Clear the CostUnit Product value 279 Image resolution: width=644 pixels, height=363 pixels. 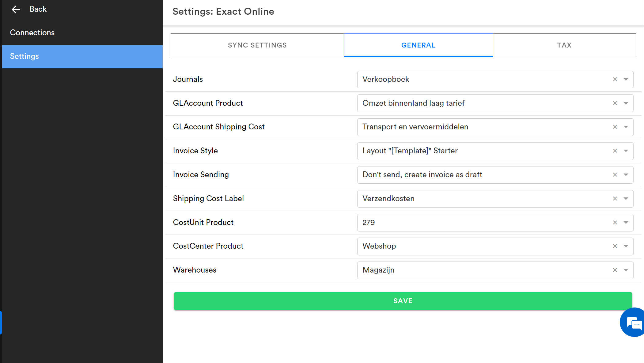[x=615, y=223]
